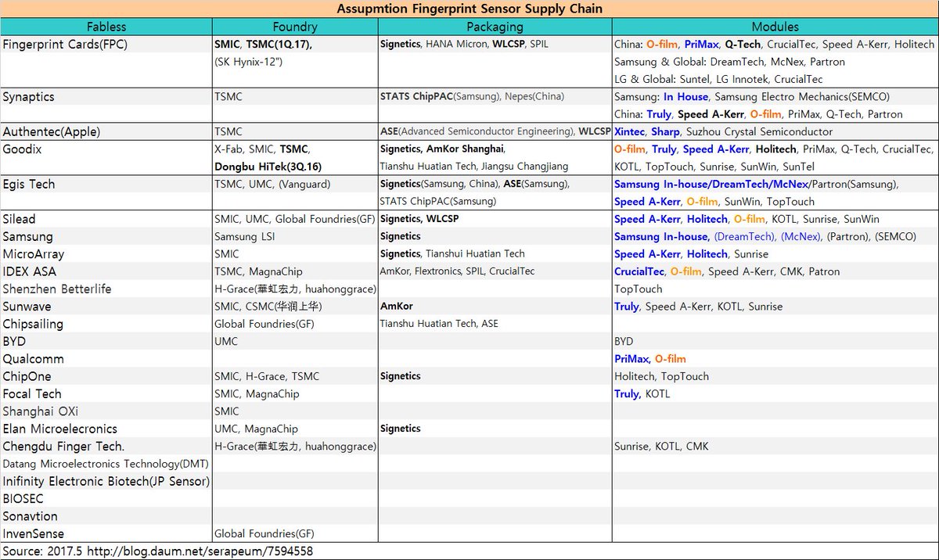
Task: Click the 'BYD' modules cell
Action: 624,341
